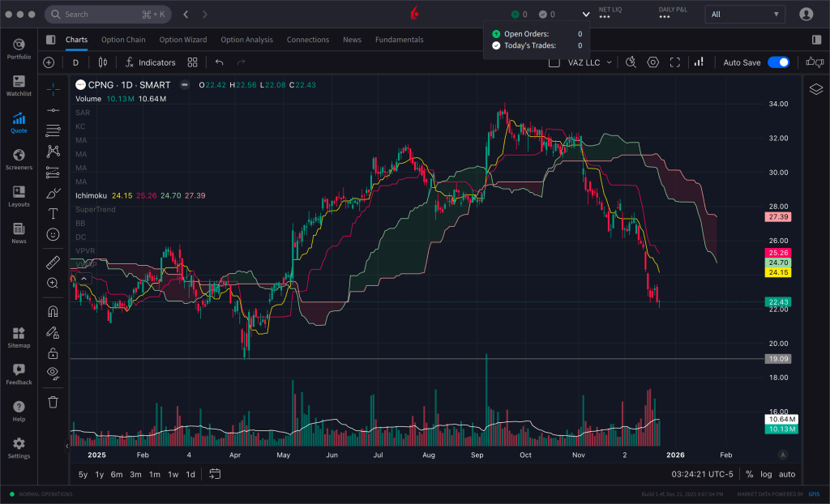Toggle lock all drawings padlock
830x504 pixels.
[53, 352]
